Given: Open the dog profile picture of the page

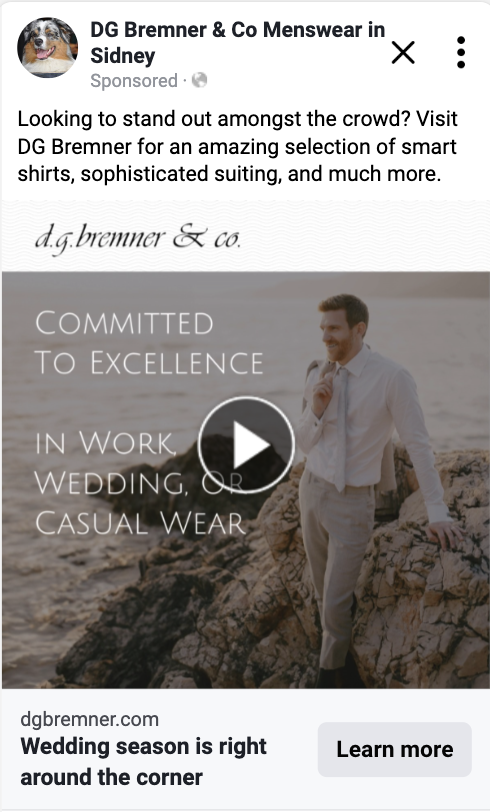Looking at the screenshot, I should point(48,48).
